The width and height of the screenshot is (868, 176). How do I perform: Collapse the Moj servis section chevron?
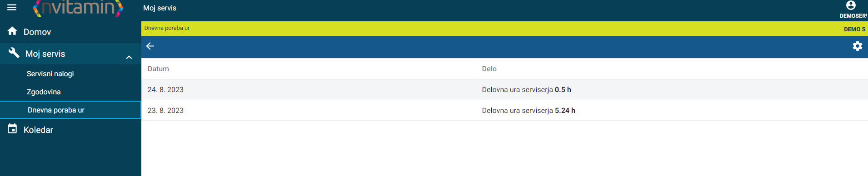tap(129, 57)
